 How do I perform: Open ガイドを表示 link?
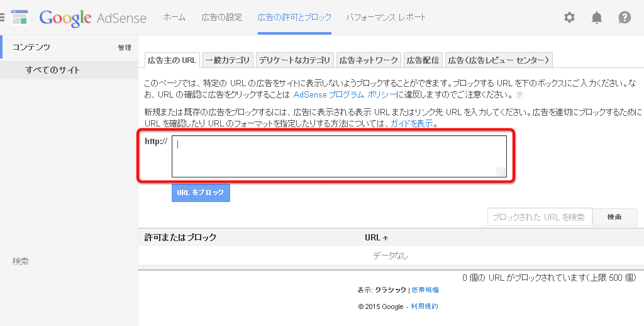tap(411, 123)
